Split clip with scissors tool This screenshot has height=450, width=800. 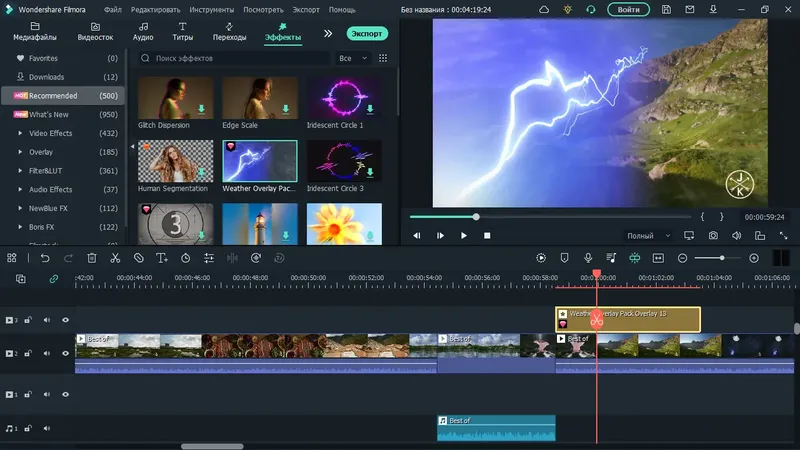(115, 258)
